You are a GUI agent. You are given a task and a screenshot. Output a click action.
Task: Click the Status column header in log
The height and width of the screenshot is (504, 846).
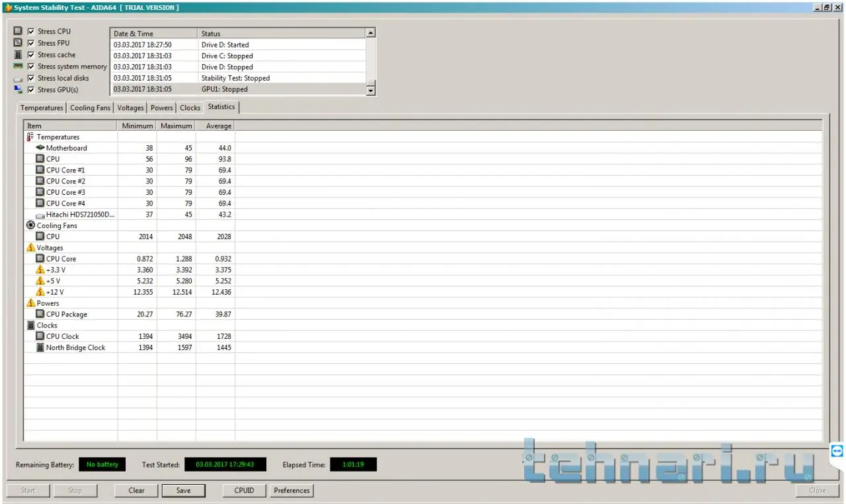click(x=282, y=34)
